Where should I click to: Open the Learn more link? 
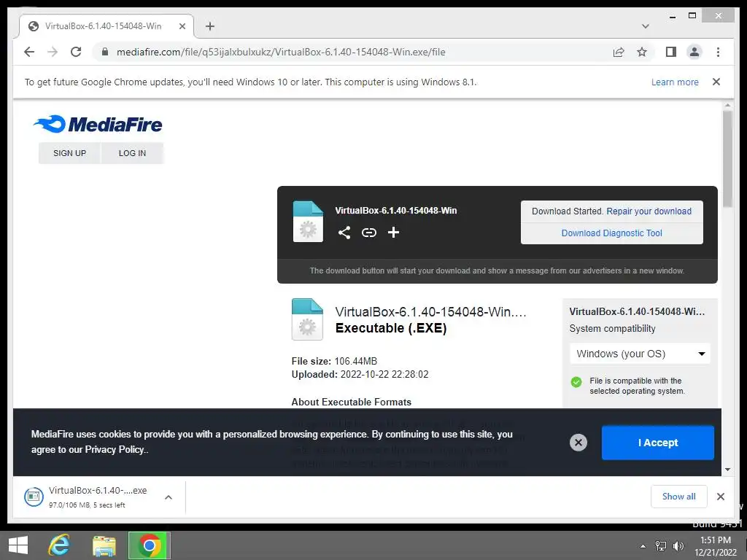point(675,82)
